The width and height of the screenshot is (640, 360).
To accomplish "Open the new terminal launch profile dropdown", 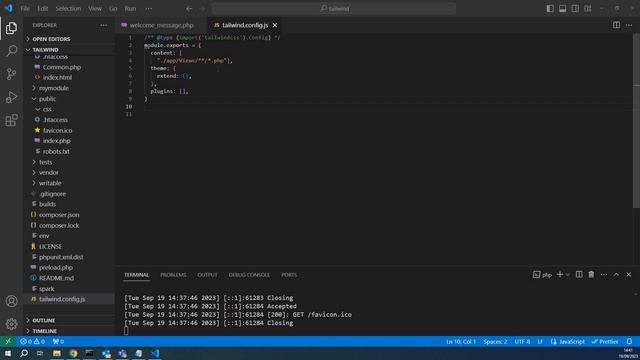I will [x=568, y=275].
